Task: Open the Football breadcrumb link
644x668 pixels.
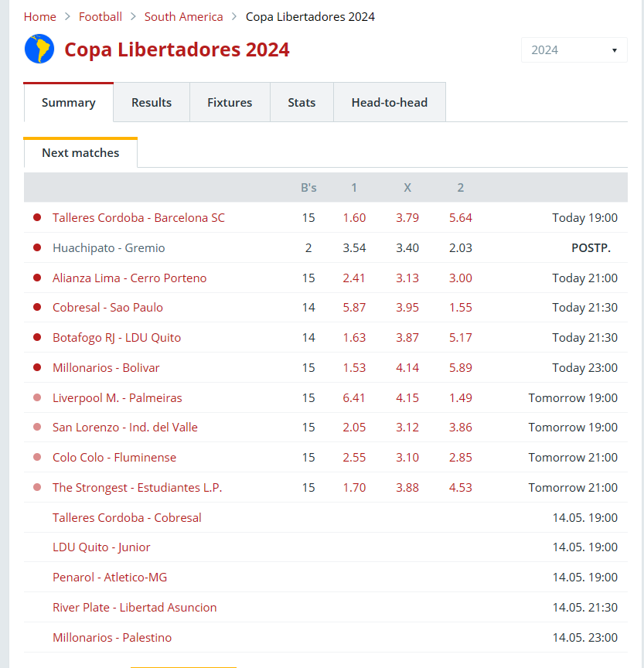Action: (101, 16)
